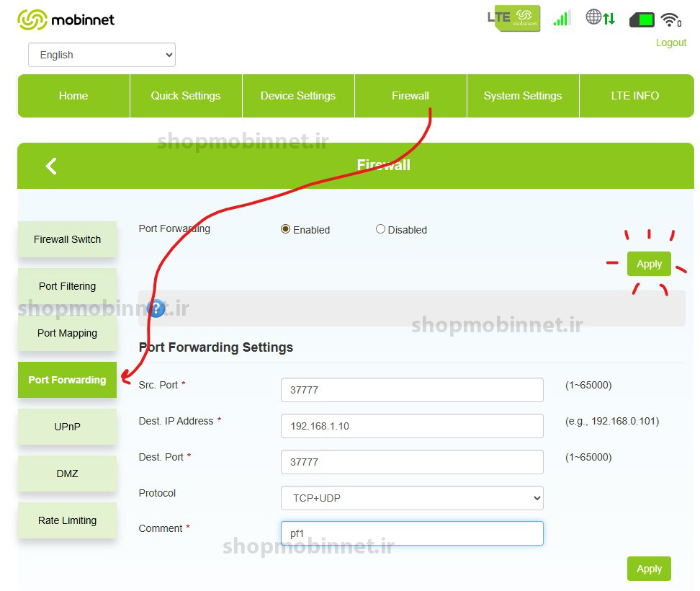Open the Device Settings menu tab
The width and height of the screenshot is (700, 591).
(x=298, y=96)
